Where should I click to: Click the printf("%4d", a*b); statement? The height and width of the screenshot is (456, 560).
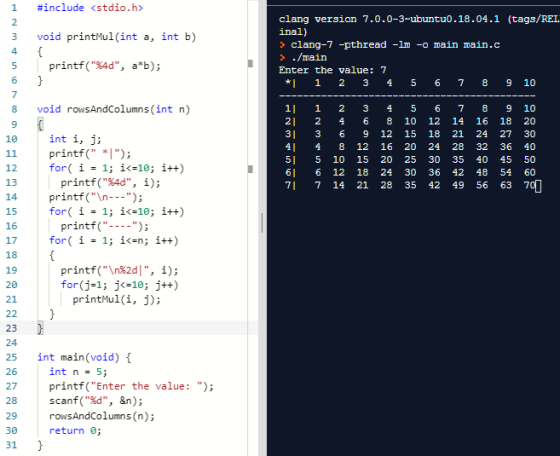(x=105, y=66)
